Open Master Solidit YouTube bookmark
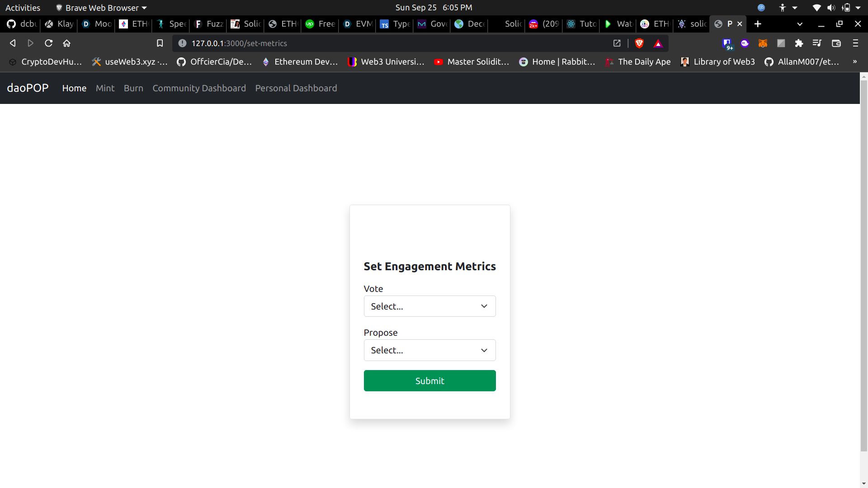Image resolution: width=868 pixels, height=488 pixels. click(x=472, y=61)
